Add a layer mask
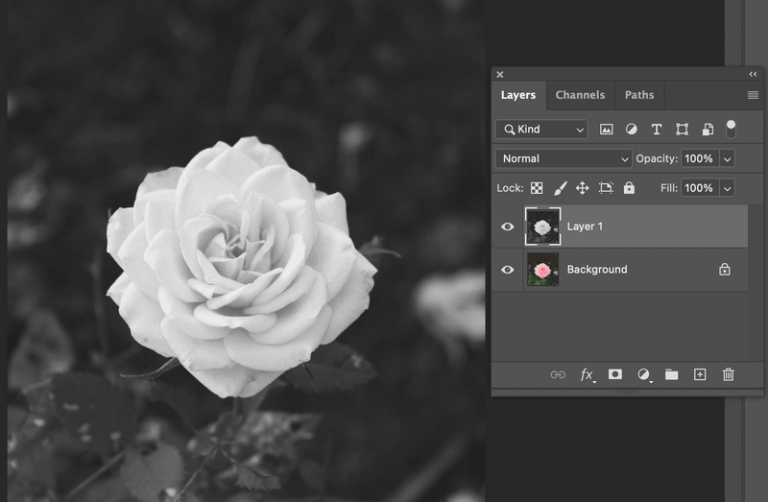768x502 pixels. [615, 374]
